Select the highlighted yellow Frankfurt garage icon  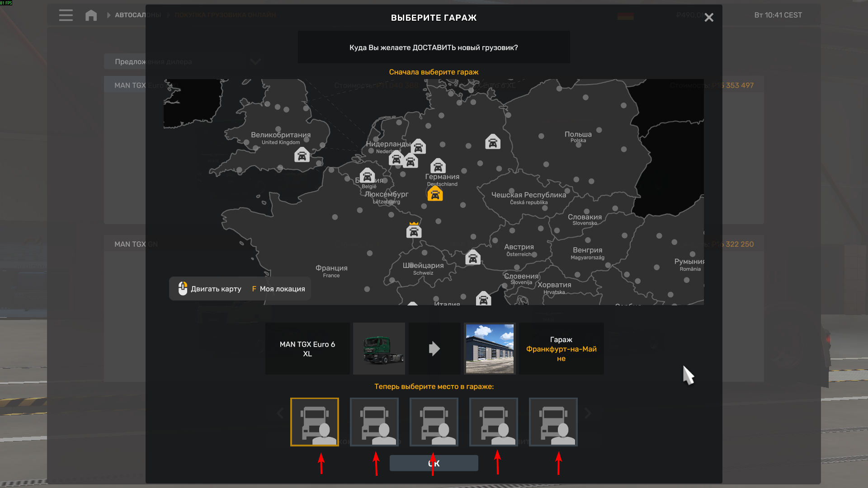(435, 193)
